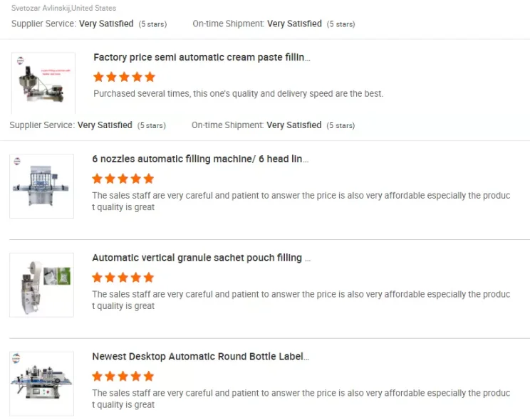Image resolution: width=530 pixels, height=420 pixels.
Task: Click review text under 6 nozzles machine
Action: point(301,201)
